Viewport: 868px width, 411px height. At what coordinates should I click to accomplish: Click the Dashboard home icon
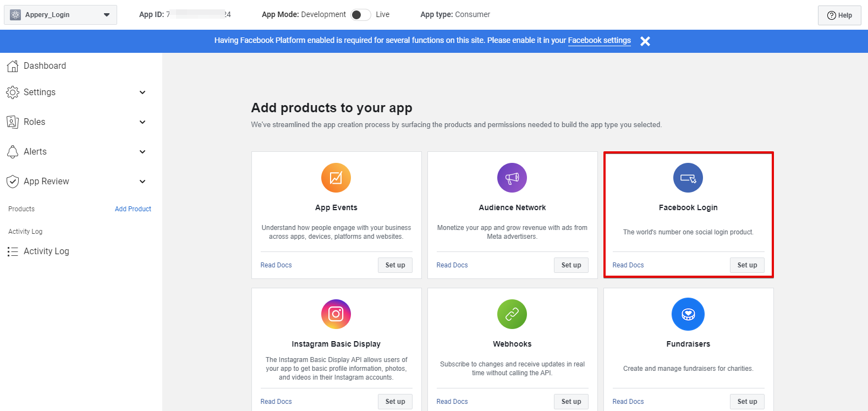click(13, 66)
